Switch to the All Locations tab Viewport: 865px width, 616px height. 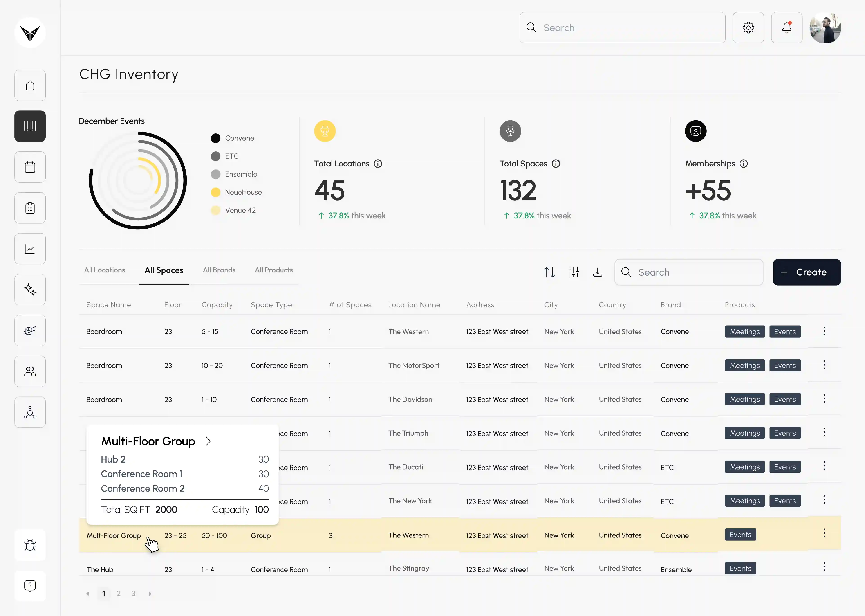point(105,270)
